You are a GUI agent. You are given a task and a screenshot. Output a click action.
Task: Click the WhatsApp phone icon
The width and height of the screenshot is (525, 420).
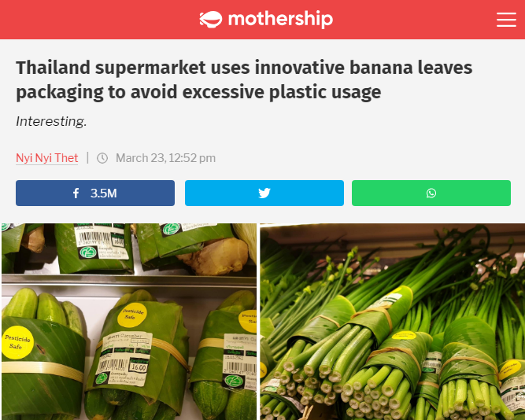(x=431, y=193)
